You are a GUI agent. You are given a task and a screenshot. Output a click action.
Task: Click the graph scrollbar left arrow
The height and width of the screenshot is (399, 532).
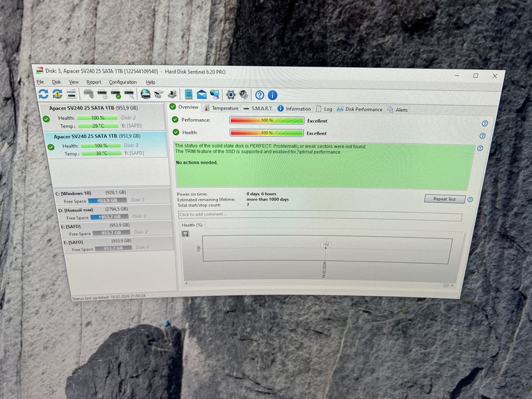tap(186, 283)
